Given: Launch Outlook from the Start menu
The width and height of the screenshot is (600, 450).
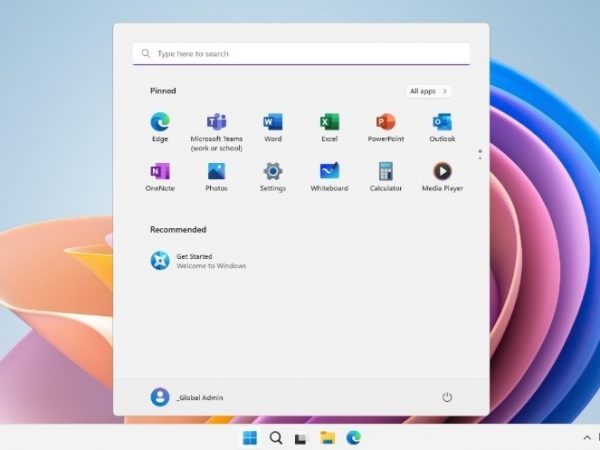Looking at the screenshot, I should 442,127.
